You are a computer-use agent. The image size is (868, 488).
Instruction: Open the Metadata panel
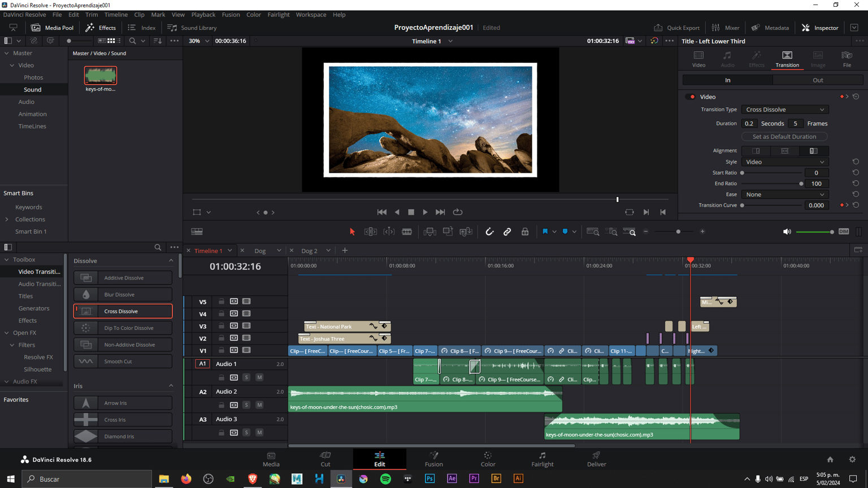pos(770,28)
